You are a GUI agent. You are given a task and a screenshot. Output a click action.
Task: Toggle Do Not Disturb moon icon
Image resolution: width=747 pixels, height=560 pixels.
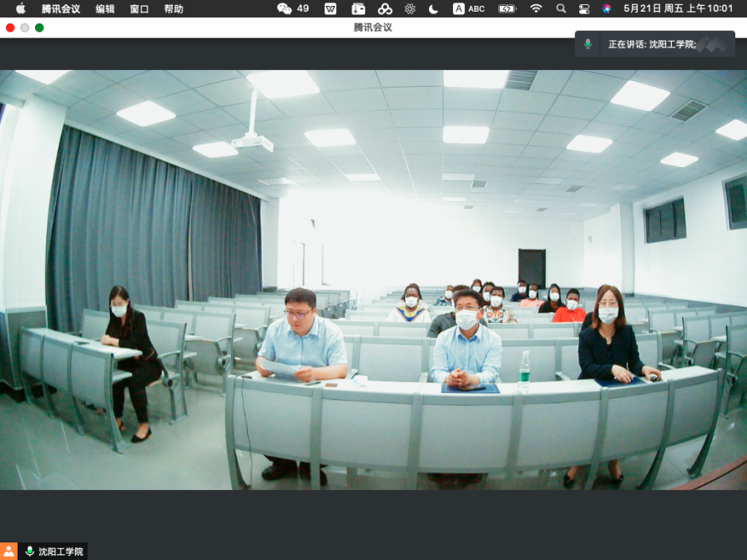433,8
